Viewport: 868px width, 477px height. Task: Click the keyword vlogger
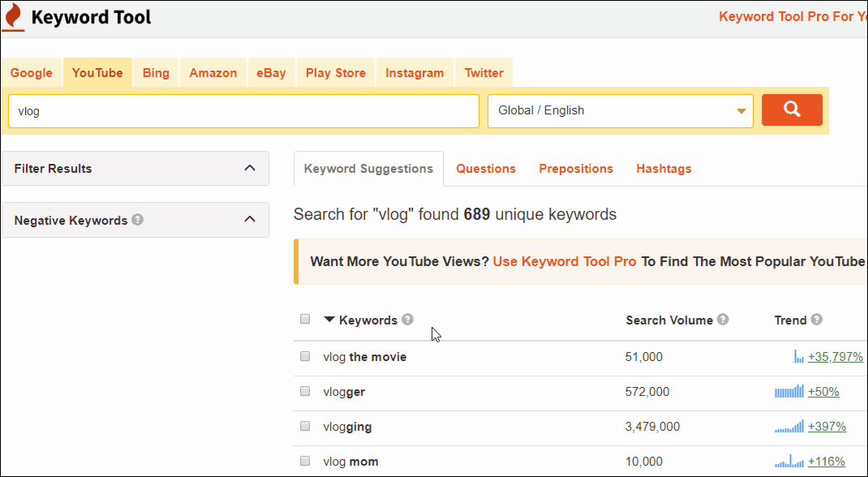[344, 392]
